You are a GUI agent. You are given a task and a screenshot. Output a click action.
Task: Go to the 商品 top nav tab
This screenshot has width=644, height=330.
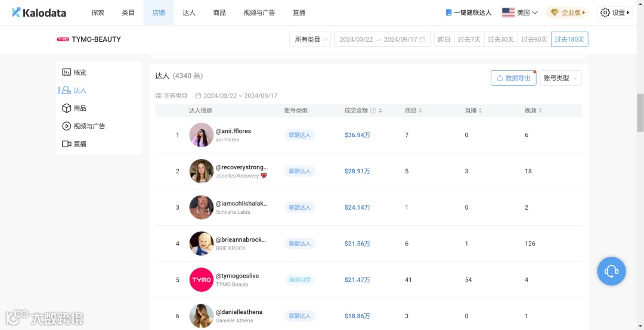tap(219, 13)
